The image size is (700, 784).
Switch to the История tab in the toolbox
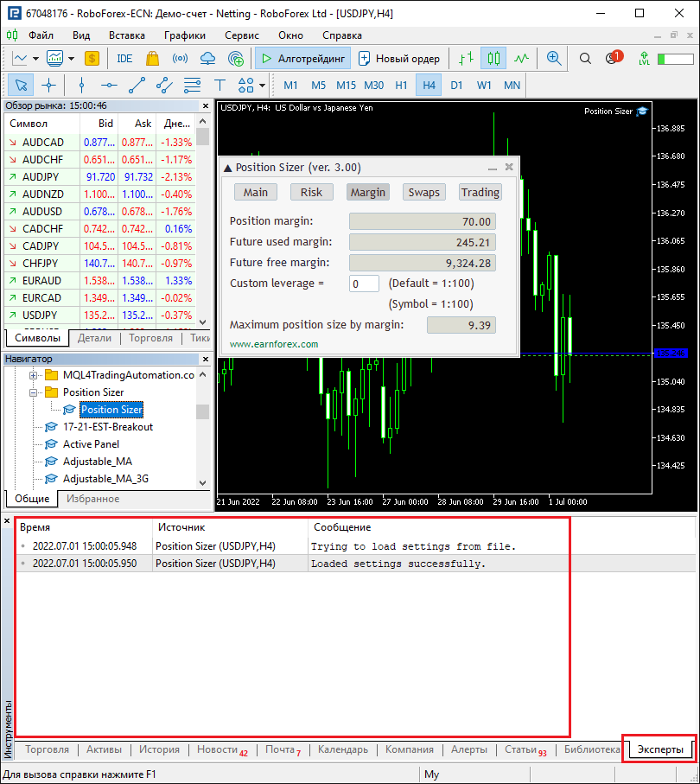pos(159,749)
